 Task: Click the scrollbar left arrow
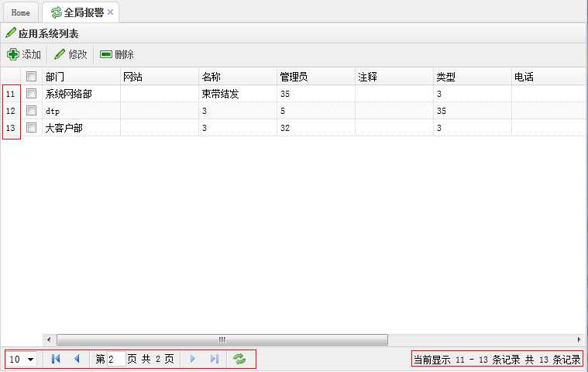(48, 339)
